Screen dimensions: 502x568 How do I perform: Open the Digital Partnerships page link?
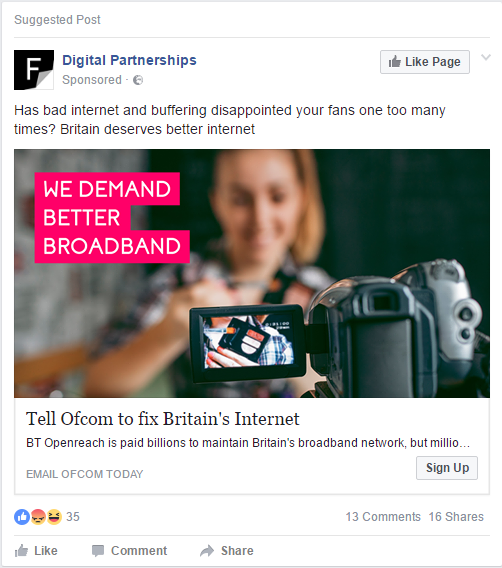click(129, 60)
